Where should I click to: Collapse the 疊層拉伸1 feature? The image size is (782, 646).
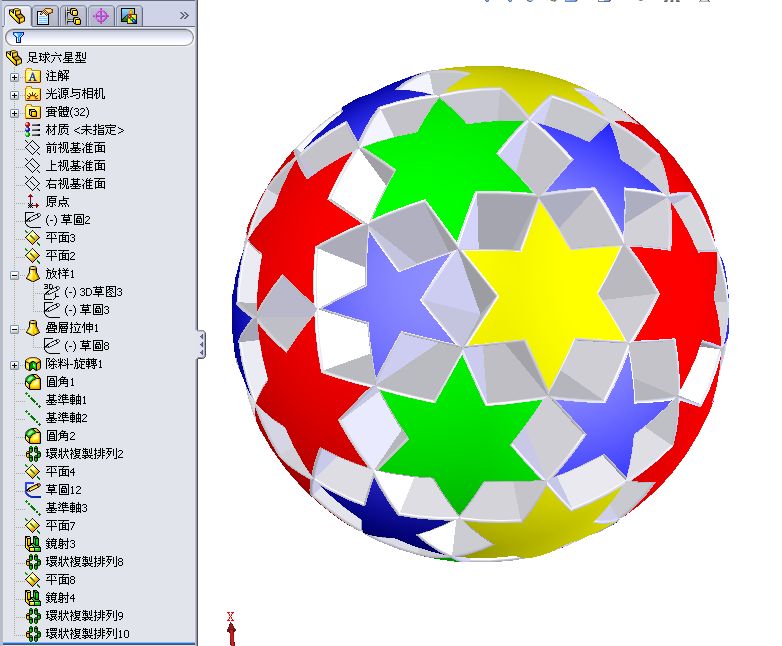pos(14,329)
